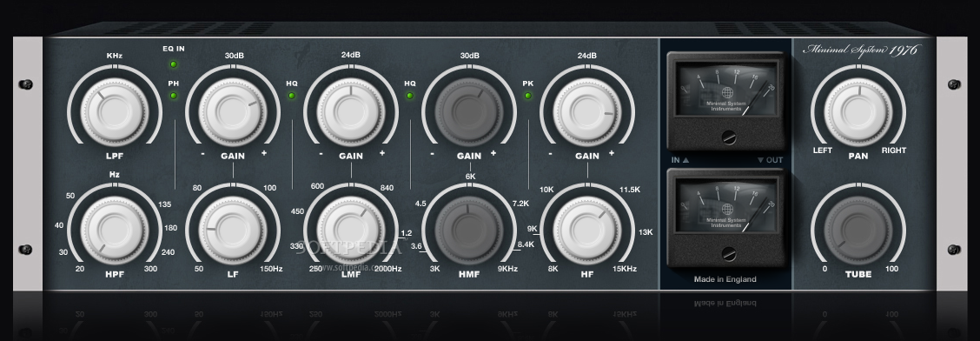The height and width of the screenshot is (341, 980).
Task: Click the RIGHT pan label
Action: coord(894,150)
